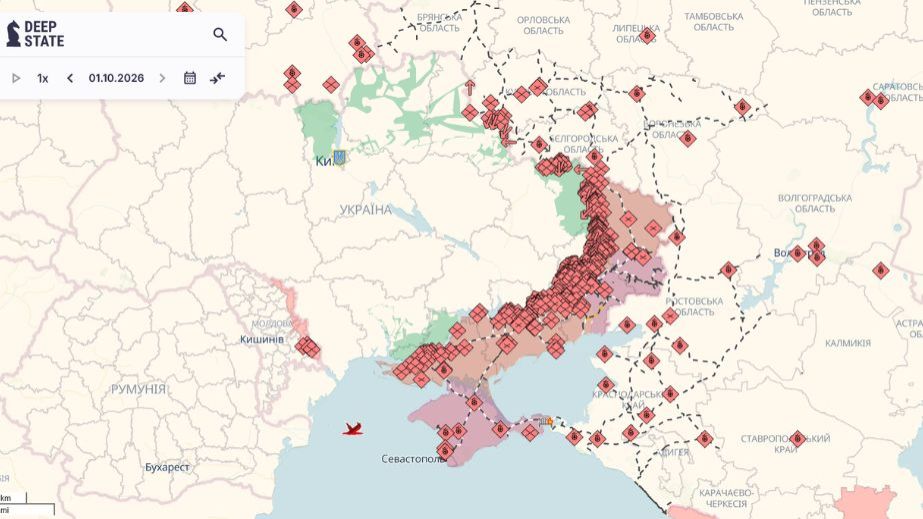Click the upward red arrow near Kursk region
The height and width of the screenshot is (519, 923).
[x=470, y=88]
